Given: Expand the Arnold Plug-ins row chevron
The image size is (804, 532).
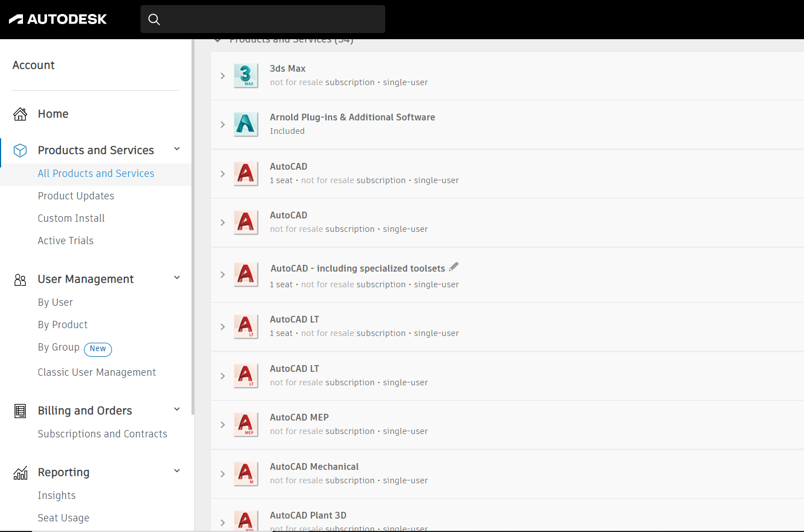Looking at the screenshot, I should [x=223, y=124].
